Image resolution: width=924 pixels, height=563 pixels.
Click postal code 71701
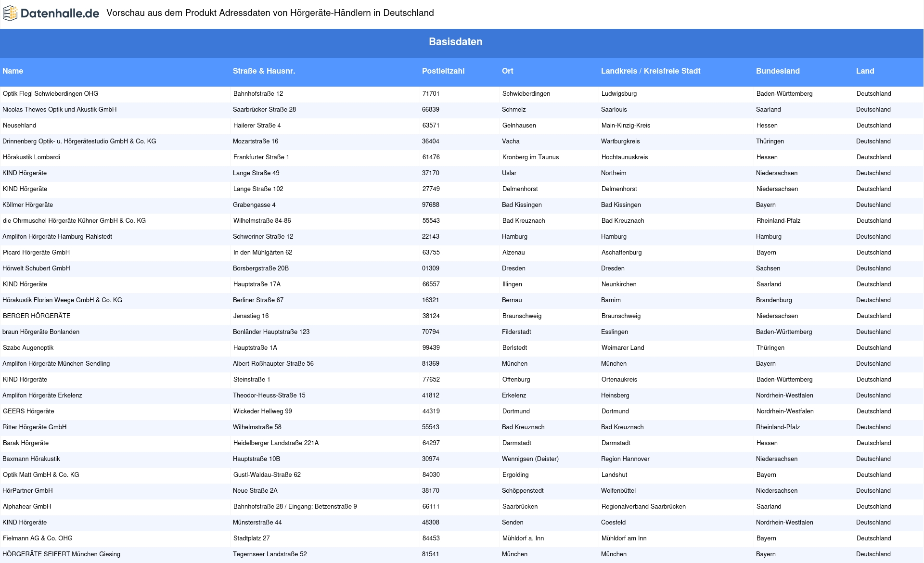click(x=431, y=94)
